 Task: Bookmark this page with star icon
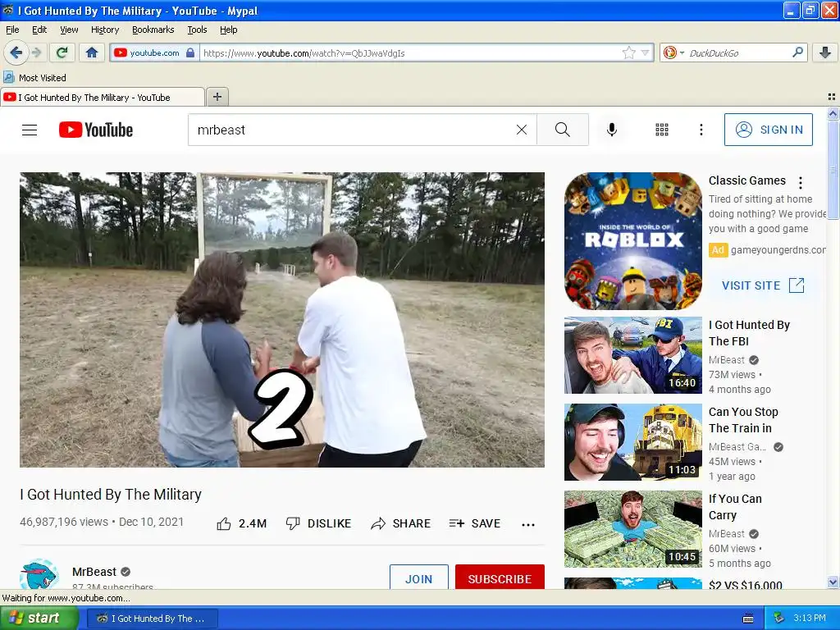(629, 52)
